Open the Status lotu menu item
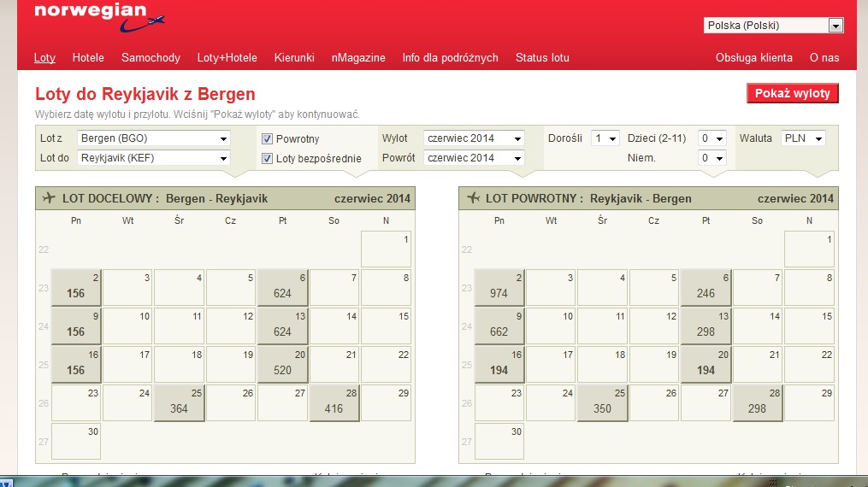Viewport: 868px width, 487px height. [x=542, y=57]
